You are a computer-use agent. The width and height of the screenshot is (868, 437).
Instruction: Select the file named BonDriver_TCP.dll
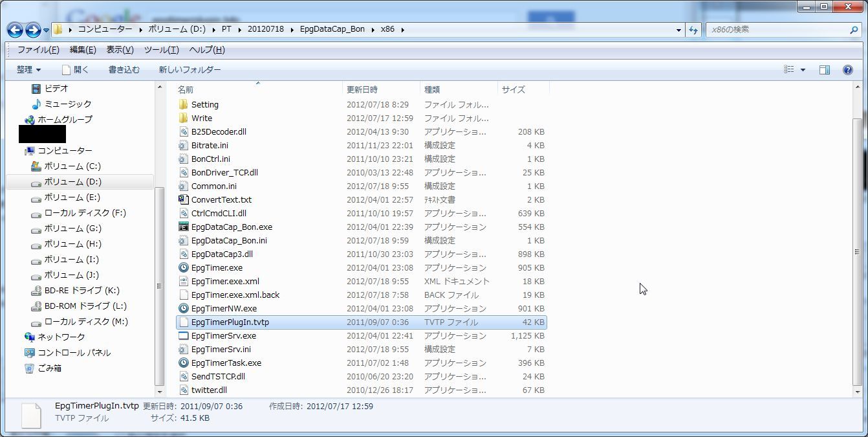point(224,172)
